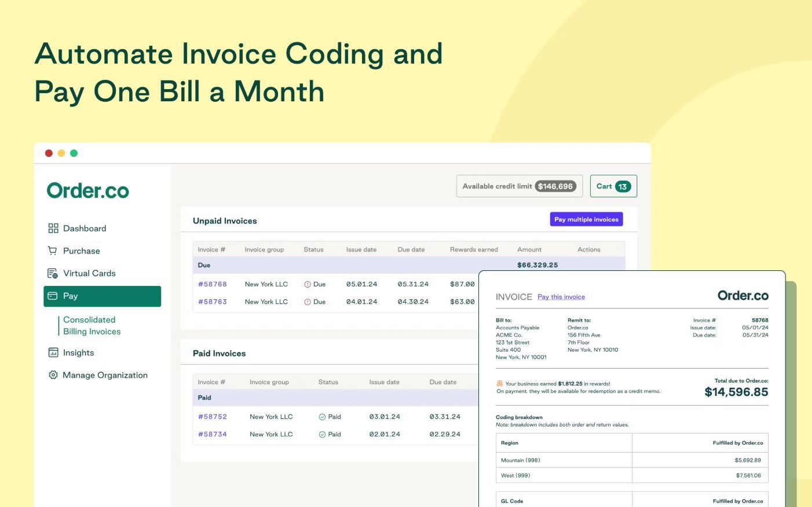The width and height of the screenshot is (812, 507).
Task: Click the Invoice group column header in Unpaid table
Action: click(x=264, y=249)
